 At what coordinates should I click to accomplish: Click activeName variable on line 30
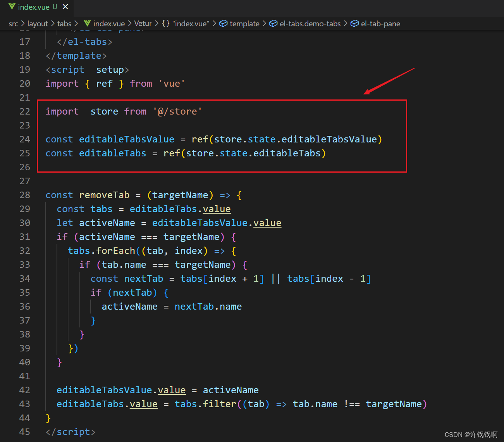pyautogui.click(x=107, y=223)
